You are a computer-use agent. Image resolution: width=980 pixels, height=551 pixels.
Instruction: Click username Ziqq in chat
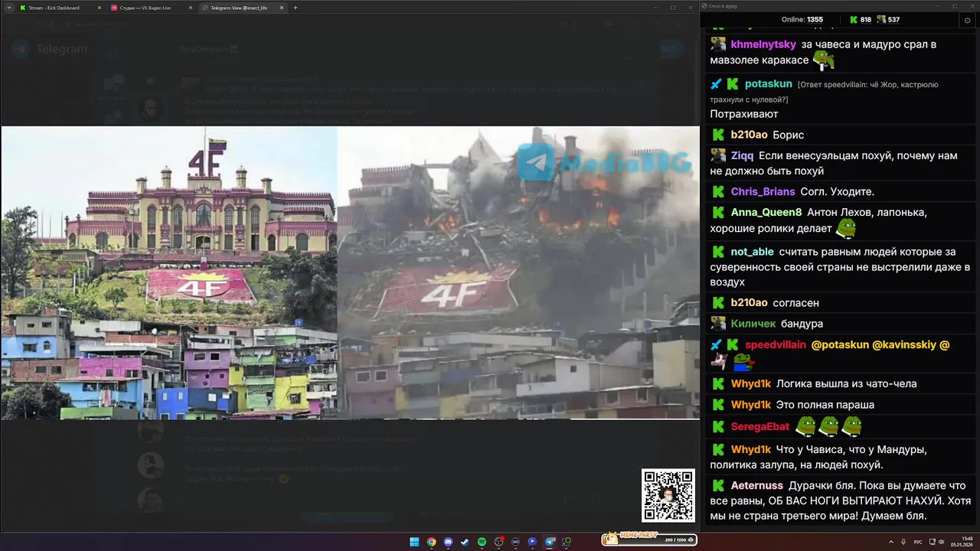[x=742, y=155]
